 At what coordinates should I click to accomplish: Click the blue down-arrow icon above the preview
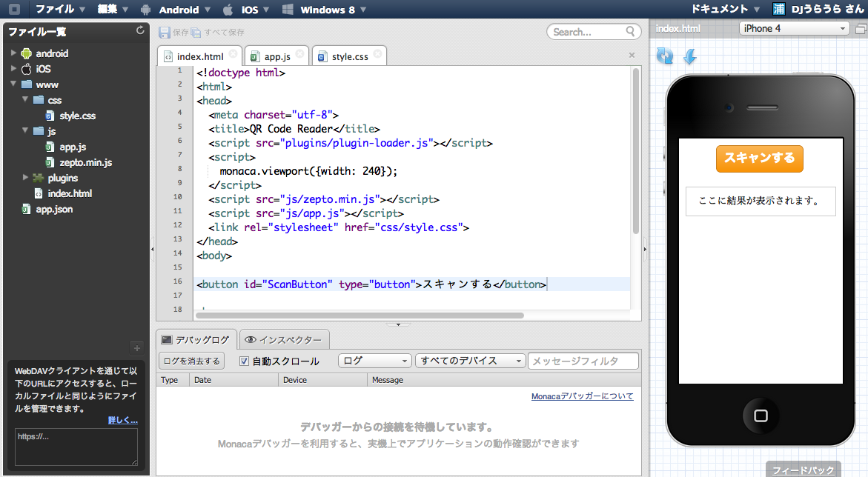point(689,56)
